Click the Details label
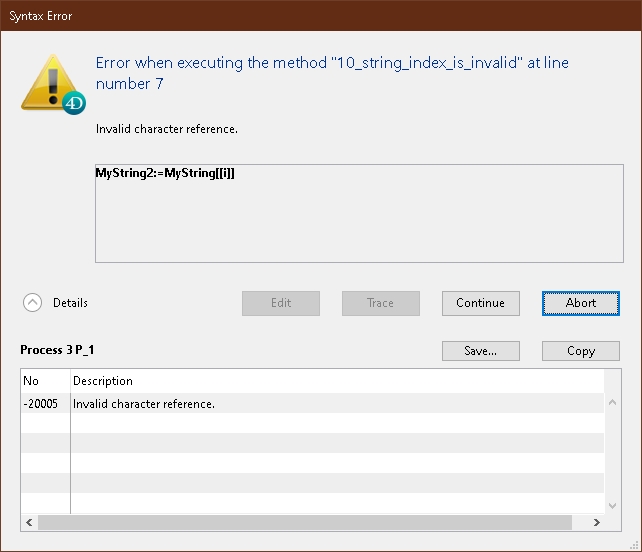642x552 pixels. click(x=70, y=303)
